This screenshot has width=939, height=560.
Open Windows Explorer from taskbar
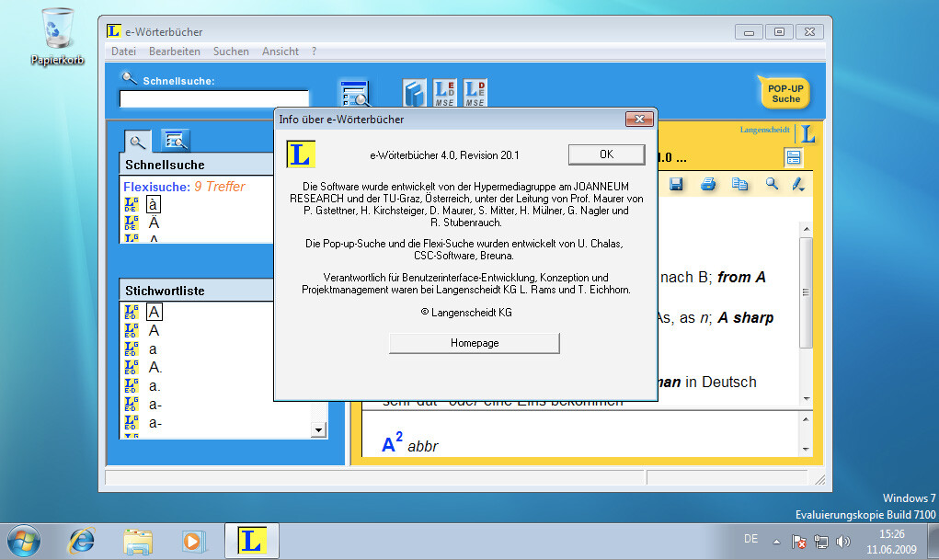pos(138,541)
